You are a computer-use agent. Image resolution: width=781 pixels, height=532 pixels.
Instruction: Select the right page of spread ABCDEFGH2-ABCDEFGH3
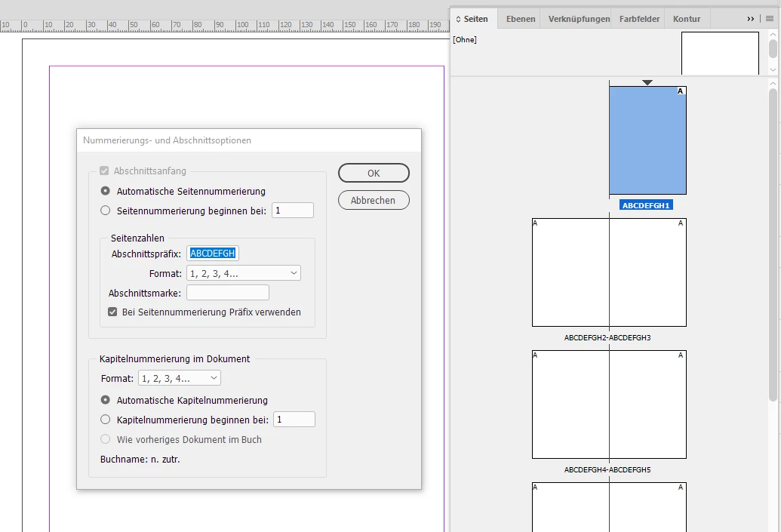click(647, 272)
